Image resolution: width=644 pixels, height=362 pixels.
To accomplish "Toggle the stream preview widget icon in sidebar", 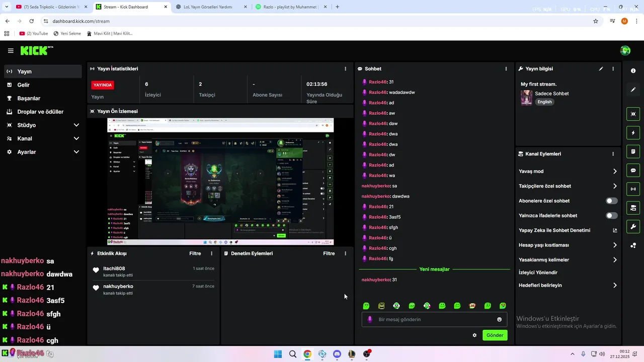I will point(633,114).
